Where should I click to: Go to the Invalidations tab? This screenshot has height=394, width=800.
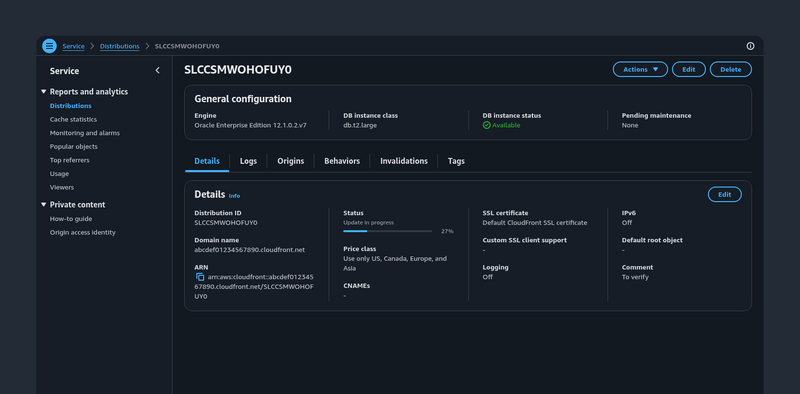(x=404, y=161)
